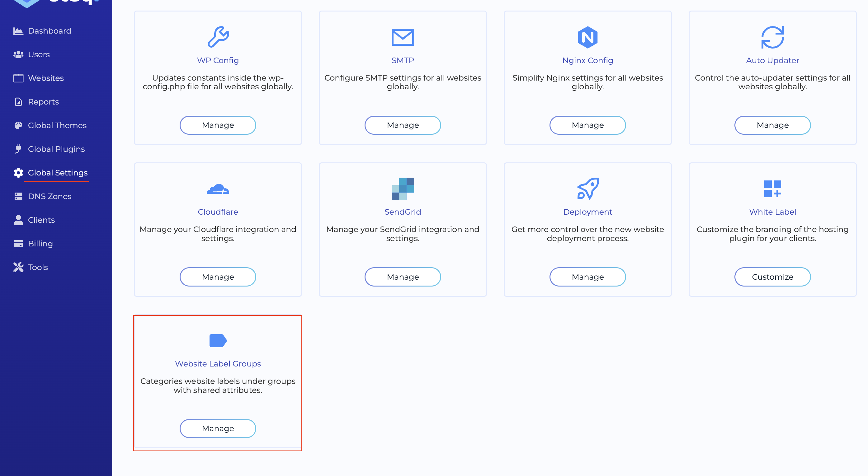
Task: Click the SMTP envelope icon
Action: click(x=403, y=37)
